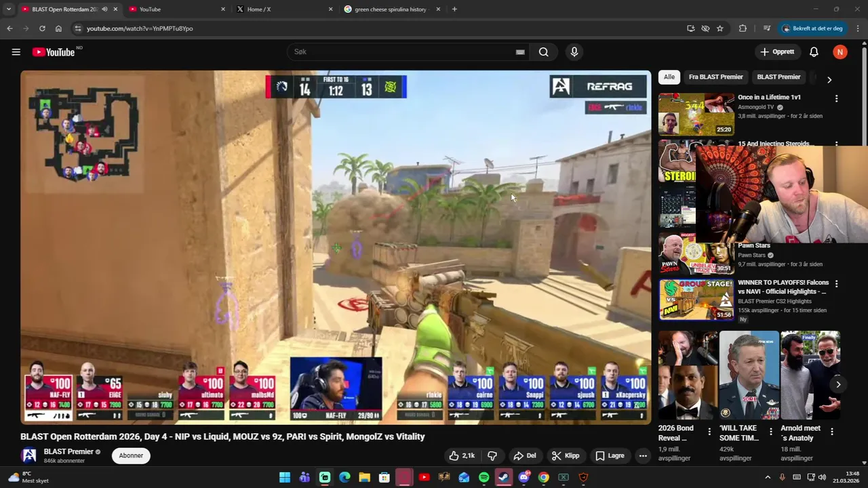868x488 pixels.
Task: Open the tab search dropdown arrow
Action: coord(9,9)
